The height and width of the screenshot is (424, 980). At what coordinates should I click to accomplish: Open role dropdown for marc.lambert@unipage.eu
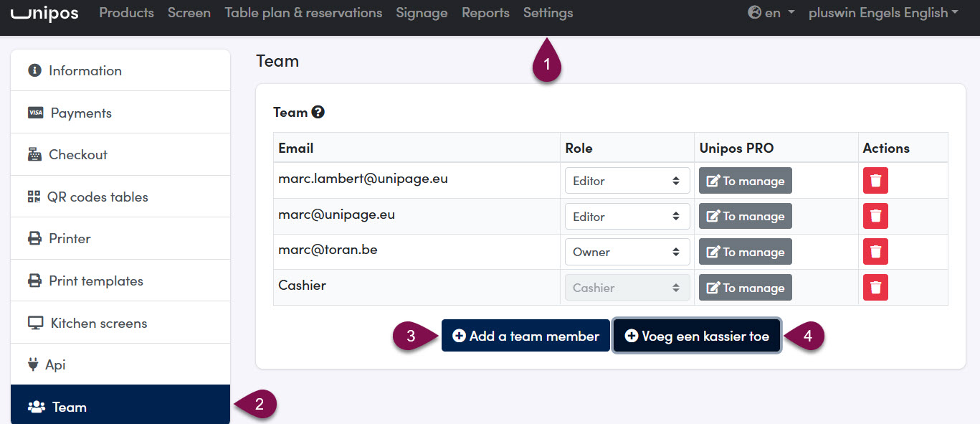coord(627,181)
